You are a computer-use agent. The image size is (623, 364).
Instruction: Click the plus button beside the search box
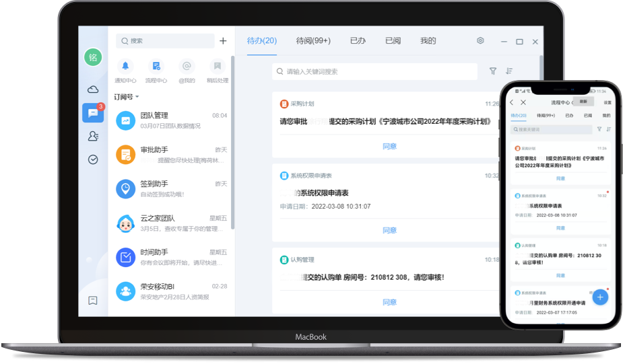[224, 41]
